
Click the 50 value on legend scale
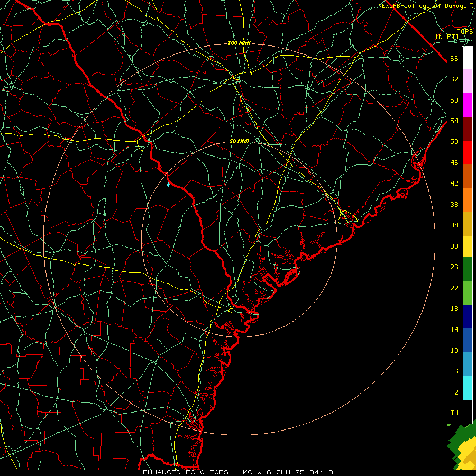(x=454, y=142)
